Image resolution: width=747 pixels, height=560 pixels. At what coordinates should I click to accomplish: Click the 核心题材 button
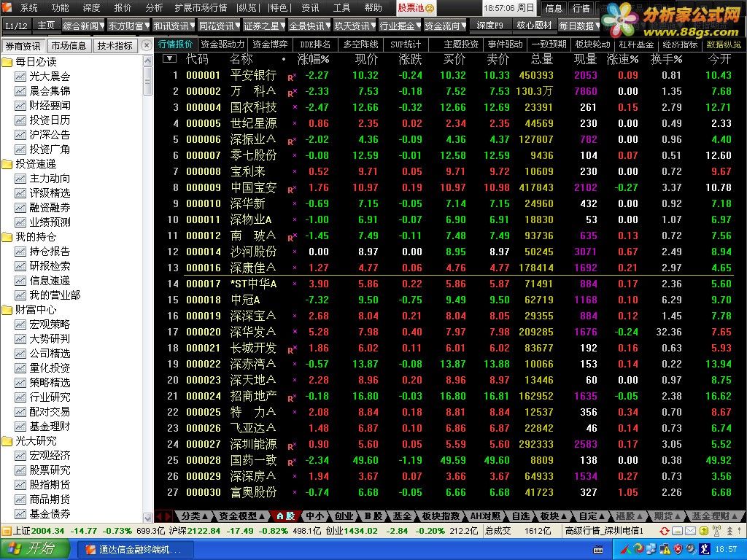(x=535, y=26)
